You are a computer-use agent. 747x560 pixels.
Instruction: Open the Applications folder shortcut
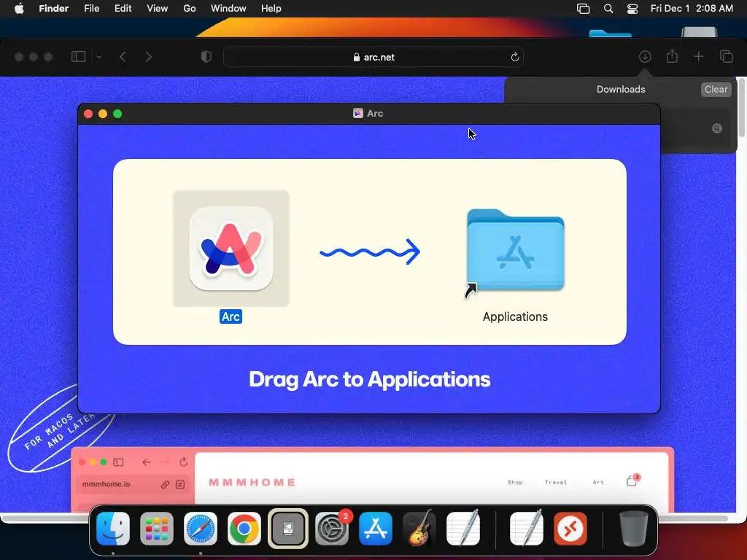tap(516, 251)
